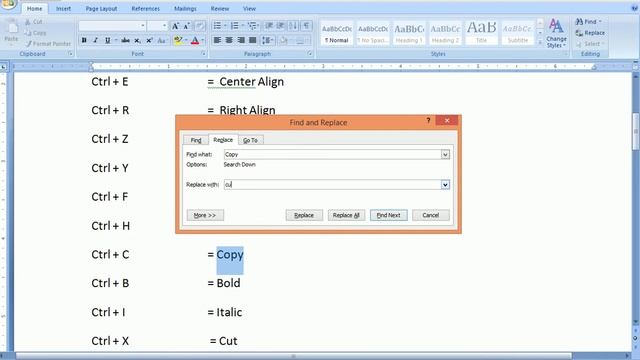Click the Bullets list icon
The height and width of the screenshot is (360, 640).
[217, 26]
